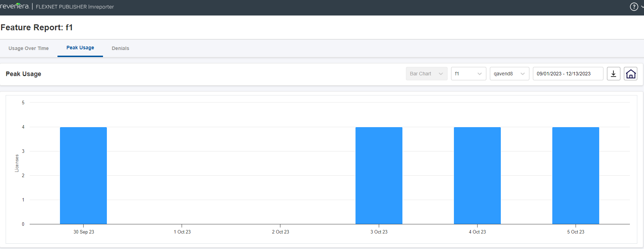This screenshot has height=249, width=644.
Task: Switch to Usage Over Time tab
Action: click(x=29, y=48)
